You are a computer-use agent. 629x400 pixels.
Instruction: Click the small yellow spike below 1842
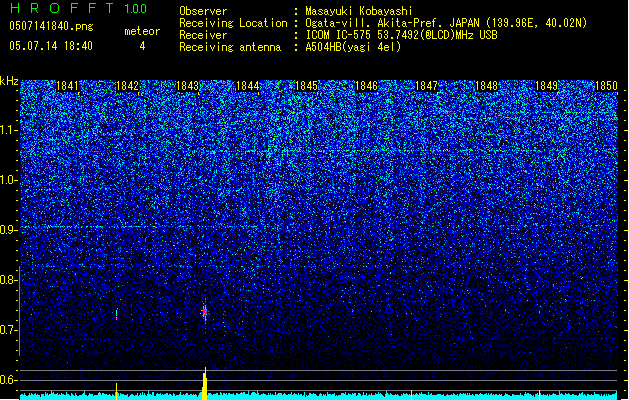tap(116, 391)
